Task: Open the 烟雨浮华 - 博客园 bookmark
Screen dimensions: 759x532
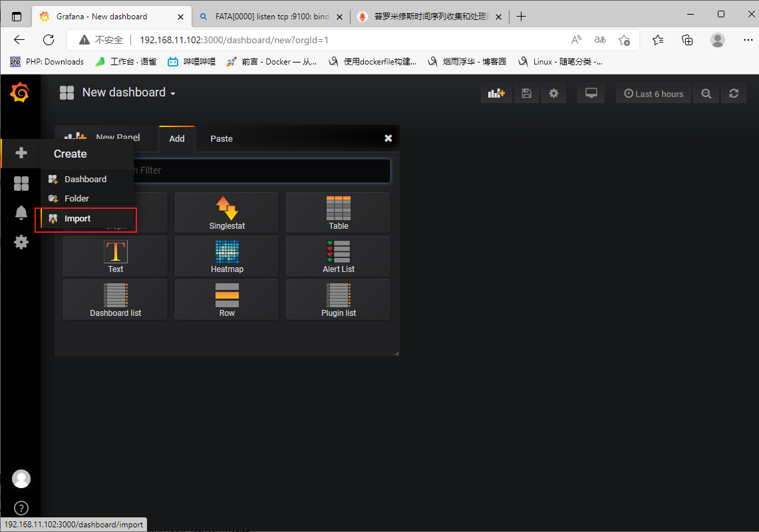Action: [x=467, y=61]
